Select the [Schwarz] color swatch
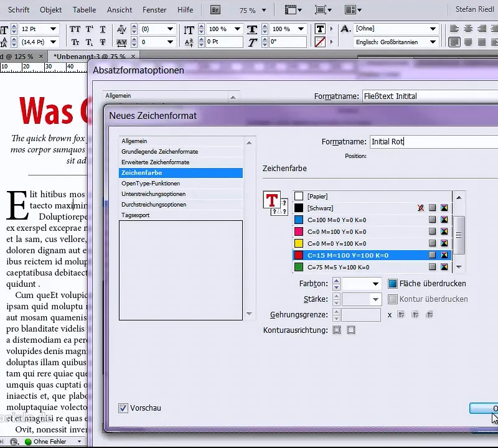The height and width of the screenshot is (448, 498). (x=372, y=208)
